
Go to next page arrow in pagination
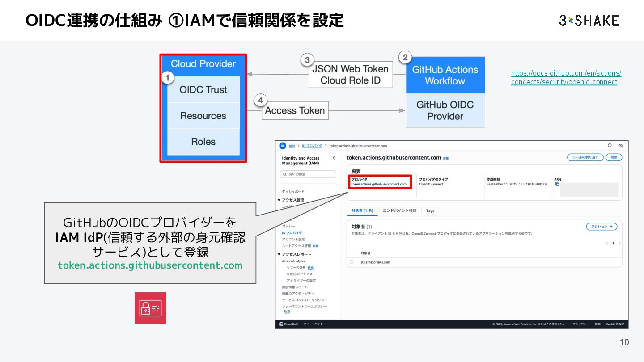(x=619, y=244)
